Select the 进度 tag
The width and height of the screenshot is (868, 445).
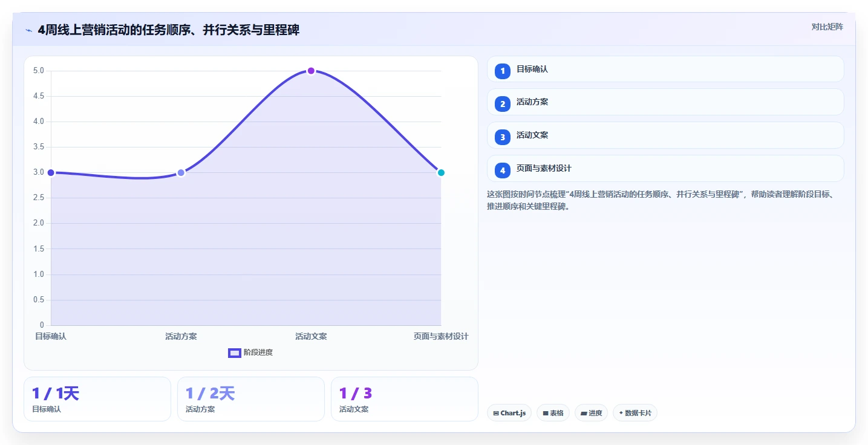(591, 413)
